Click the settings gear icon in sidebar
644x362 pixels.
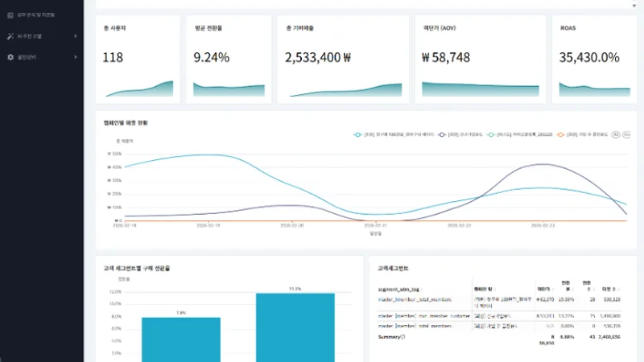point(10,57)
